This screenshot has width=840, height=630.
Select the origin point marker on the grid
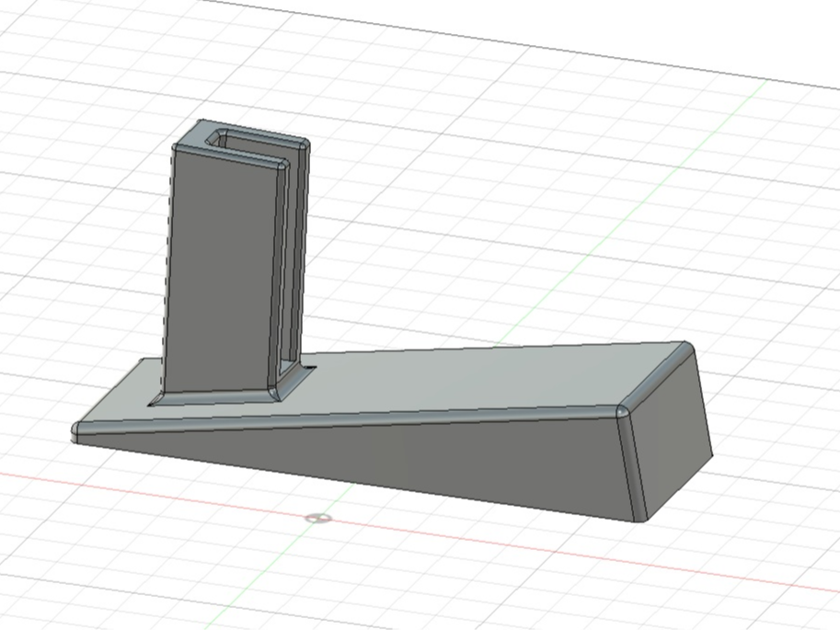(318, 518)
